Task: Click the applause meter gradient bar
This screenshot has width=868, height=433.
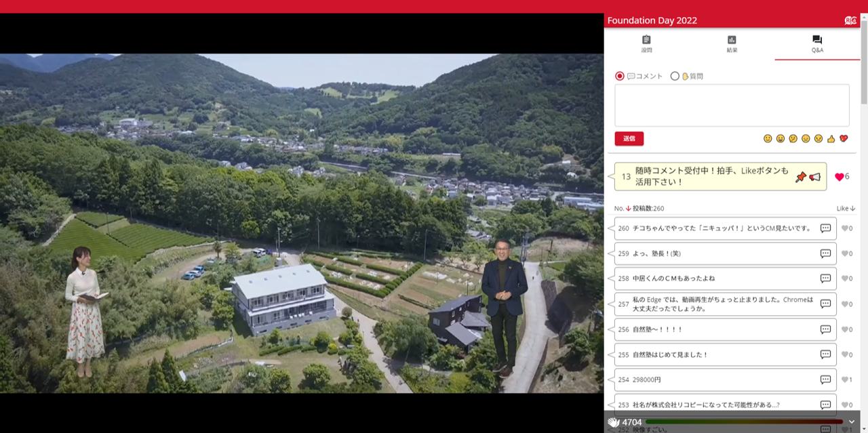Action: tap(745, 422)
